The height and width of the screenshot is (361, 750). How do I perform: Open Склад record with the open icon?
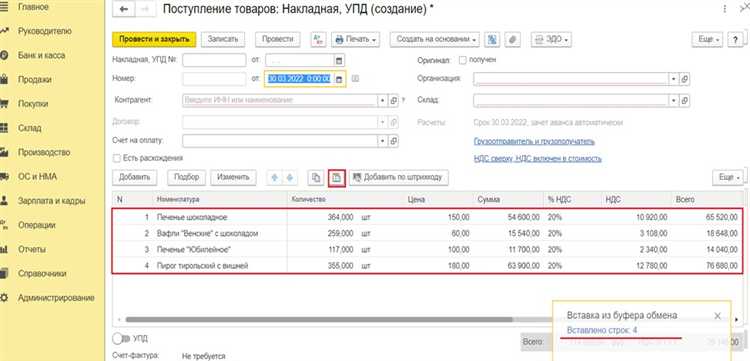point(684,100)
